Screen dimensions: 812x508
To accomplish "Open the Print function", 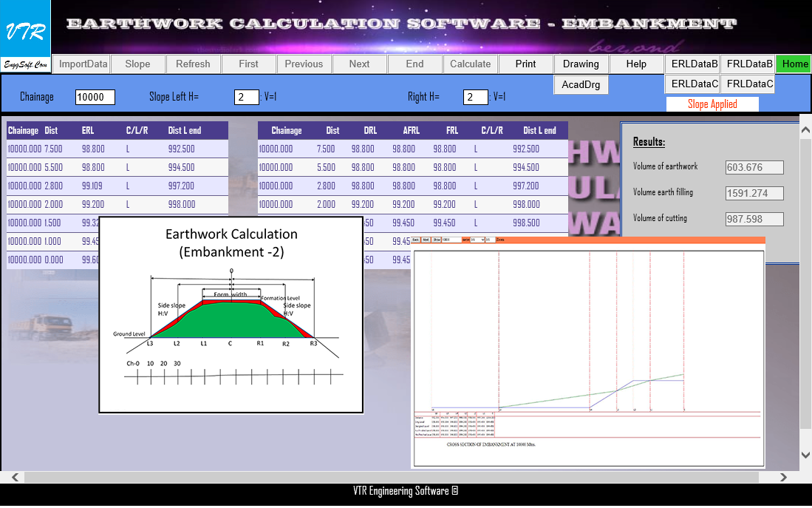I will click(525, 64).
